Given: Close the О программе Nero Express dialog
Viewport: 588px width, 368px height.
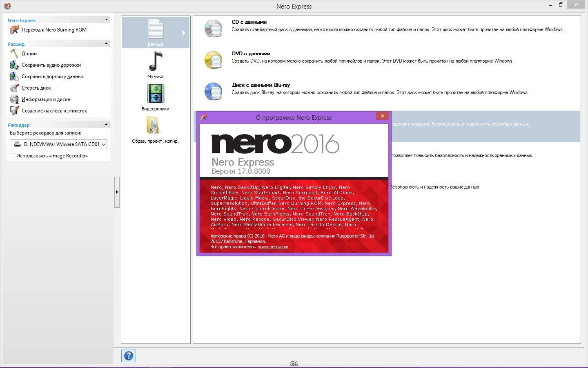Looking at the screenshot, I should pos(382,116).
